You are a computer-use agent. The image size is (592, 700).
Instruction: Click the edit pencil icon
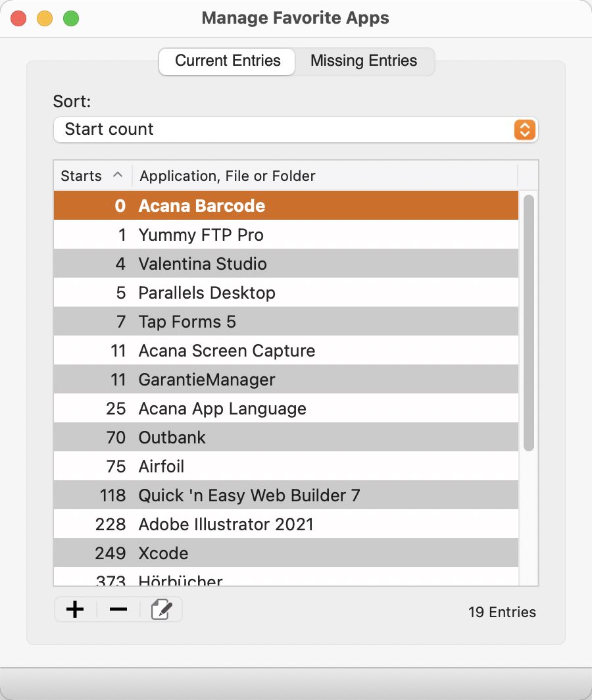(x=161, y=610)
